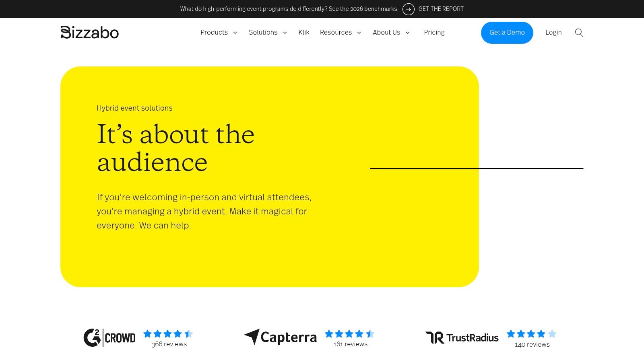Click the Hybrid event solutions label
The width and height of the screenshot is (644, 362).
(x=134, y=108)
